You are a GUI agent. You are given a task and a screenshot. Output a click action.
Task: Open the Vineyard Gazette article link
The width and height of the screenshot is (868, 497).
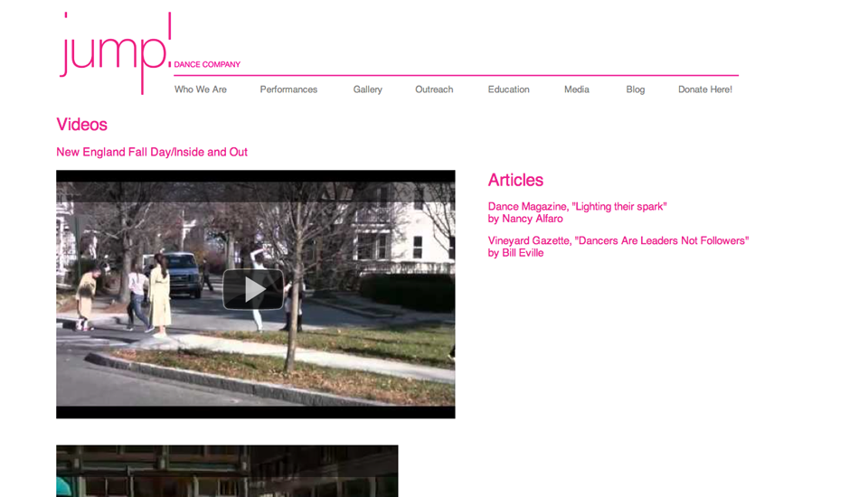[618, 240]
